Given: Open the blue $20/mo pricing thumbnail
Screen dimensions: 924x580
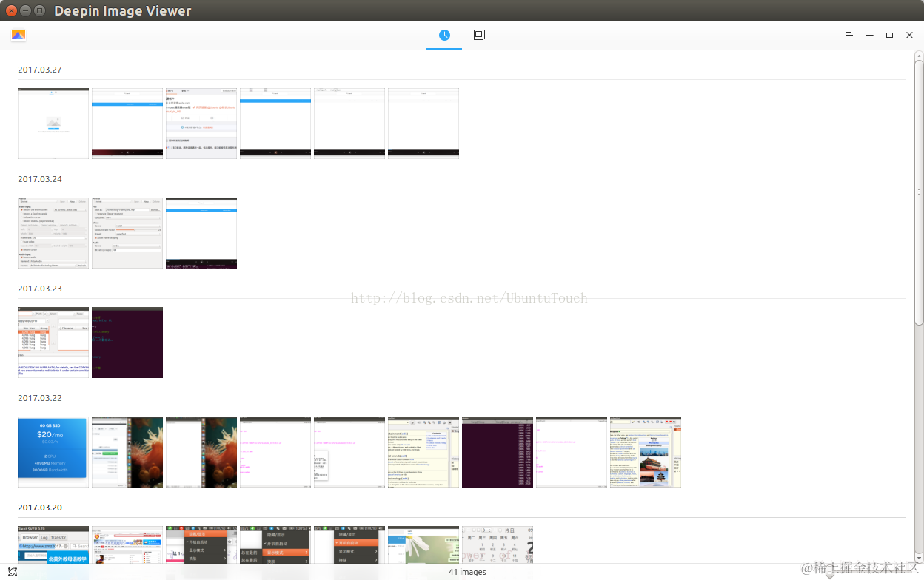Looking at the screenshot, I should pos(53,452).
